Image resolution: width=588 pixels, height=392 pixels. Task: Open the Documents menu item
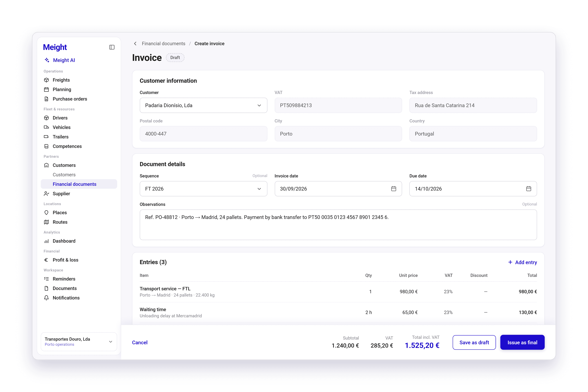click(79, 288)
